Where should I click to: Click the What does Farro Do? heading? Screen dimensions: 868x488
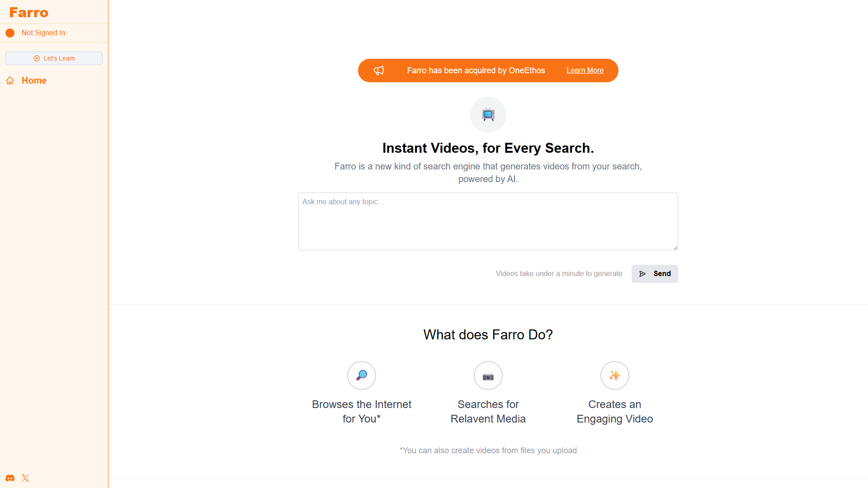488,335
